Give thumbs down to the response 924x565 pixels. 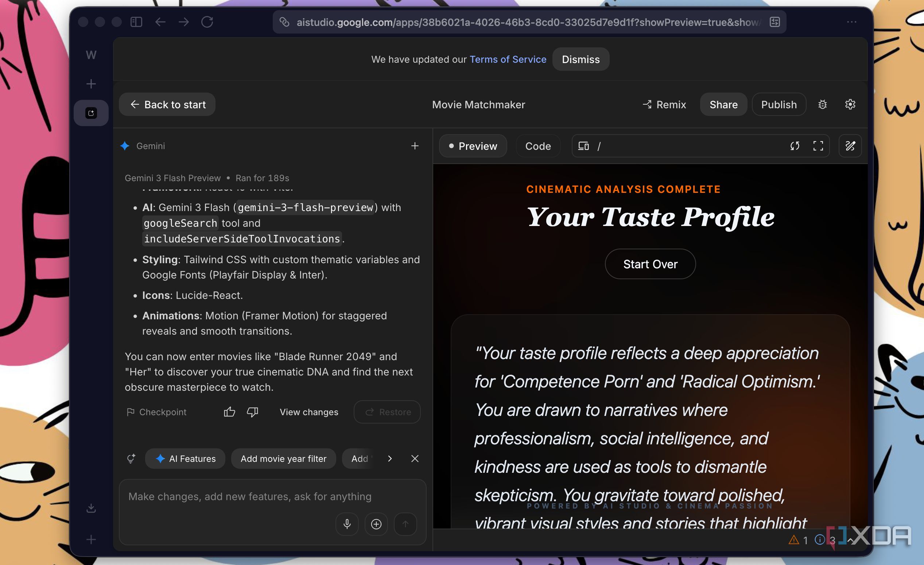click(x=252, y=412)
